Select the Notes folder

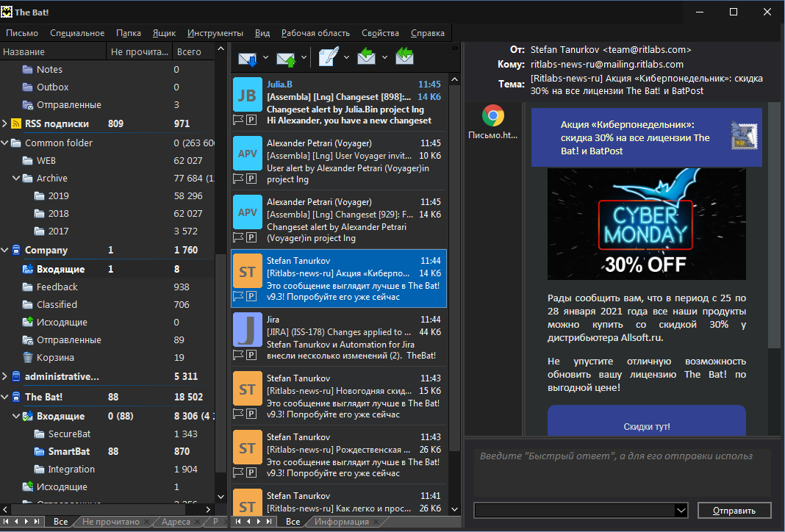[x=49, y=70]
